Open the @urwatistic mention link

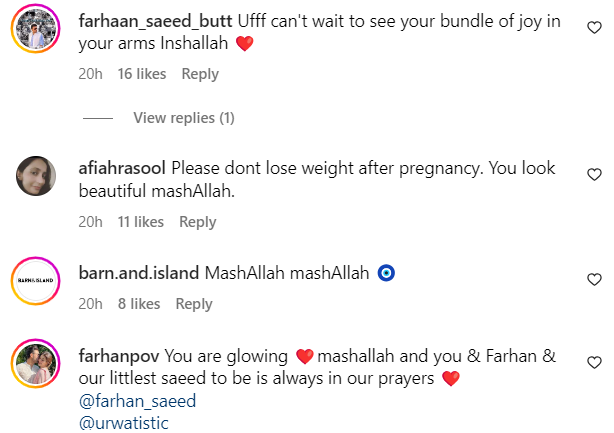(x=124, y=423)
